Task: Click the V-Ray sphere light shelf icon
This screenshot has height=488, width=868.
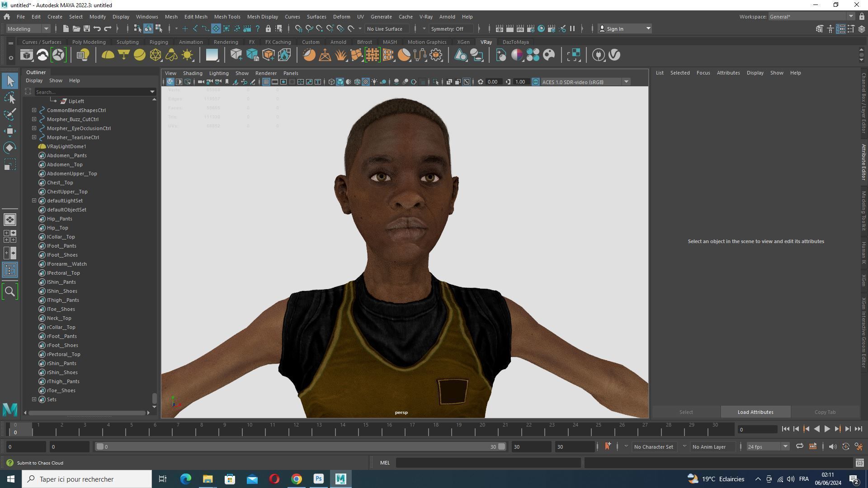Action: pyautogui.click(x=140, y=55)
